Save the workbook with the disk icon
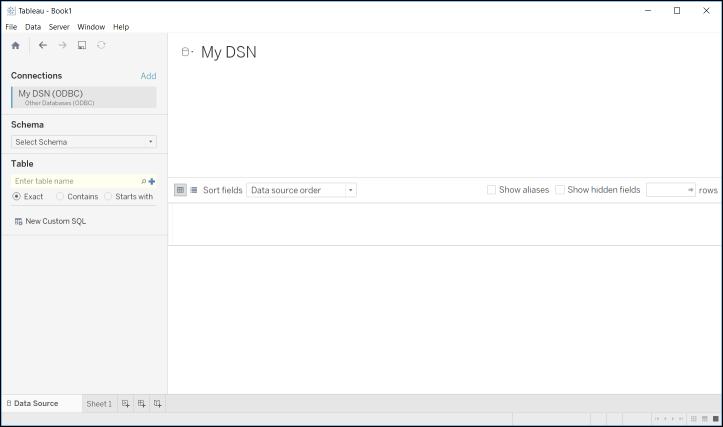 (x=82, y=45)
